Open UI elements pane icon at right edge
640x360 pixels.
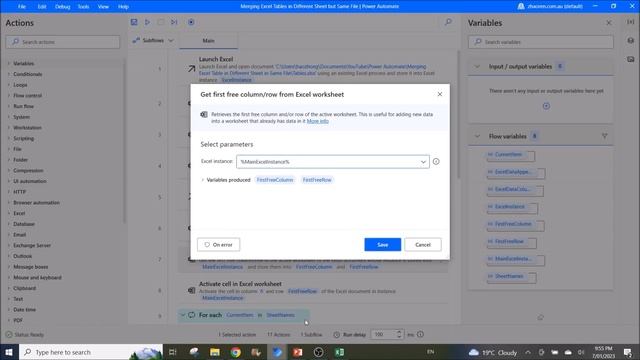coord(631,40)
